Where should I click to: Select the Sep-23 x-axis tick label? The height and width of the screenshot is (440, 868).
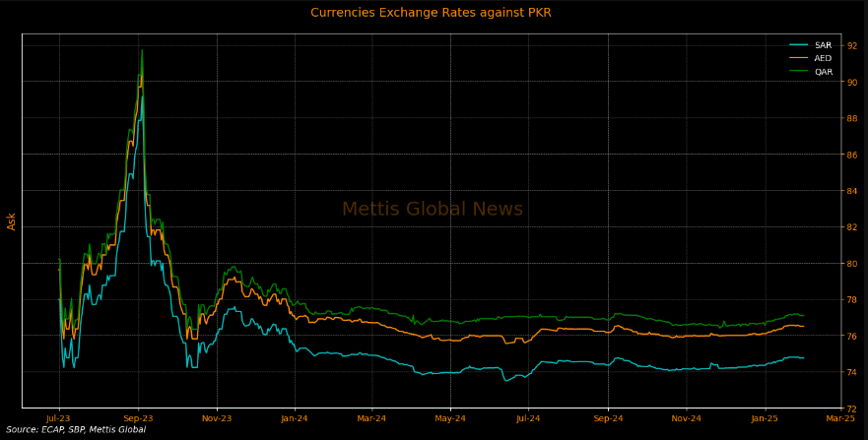(x=138, y=418)
